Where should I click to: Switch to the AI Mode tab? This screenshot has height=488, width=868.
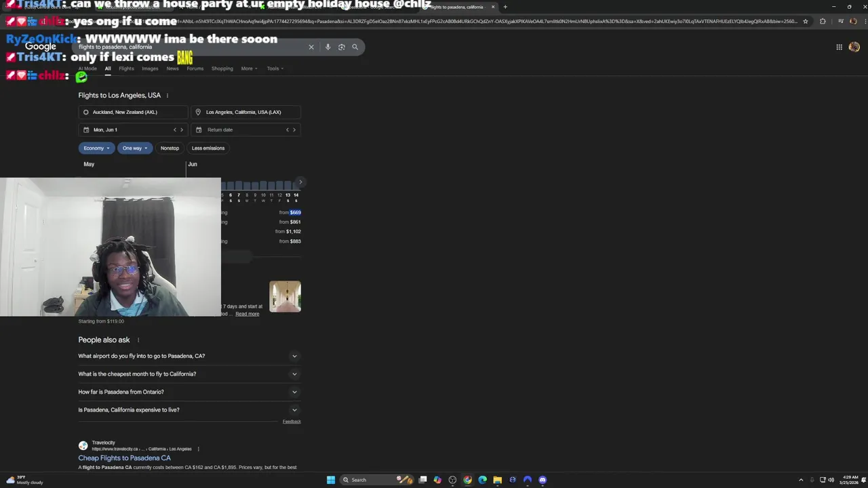87,68
